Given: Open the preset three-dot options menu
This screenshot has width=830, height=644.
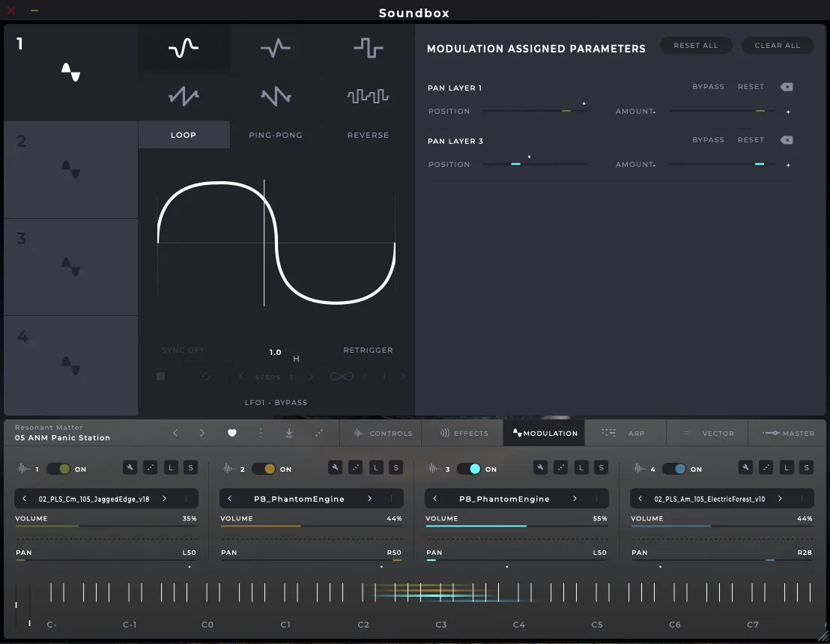Looking at the screenshot, I should point(261,433).
